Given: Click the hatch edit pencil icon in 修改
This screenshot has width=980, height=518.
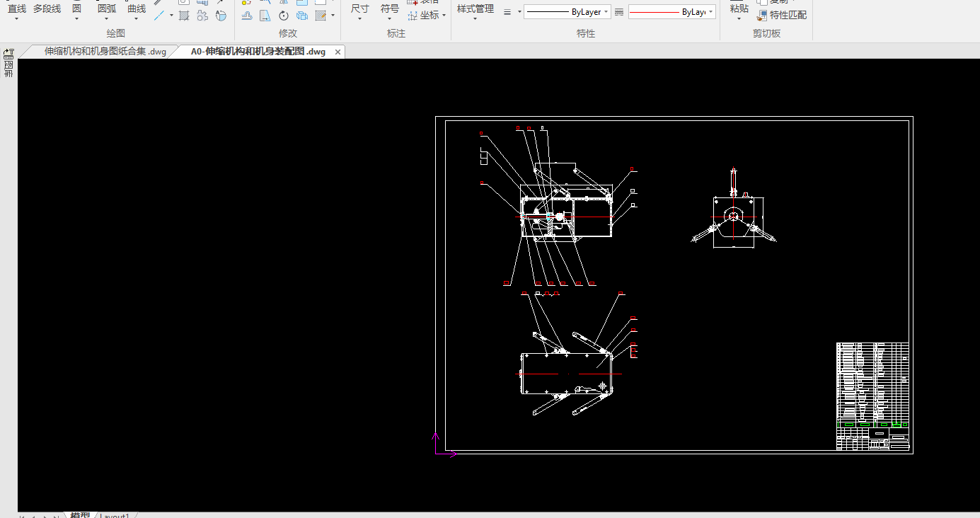Looking at the screenshot, I should pyautogui.click(x=321, y=15).
